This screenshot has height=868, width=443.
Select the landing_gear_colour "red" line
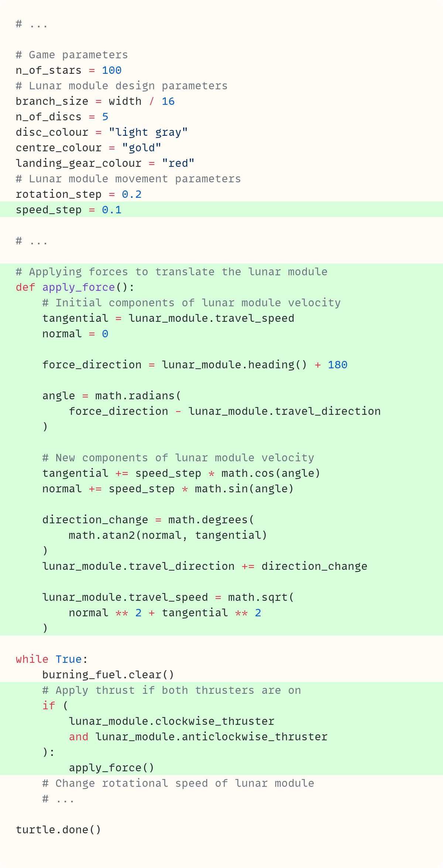click(105, 163)
